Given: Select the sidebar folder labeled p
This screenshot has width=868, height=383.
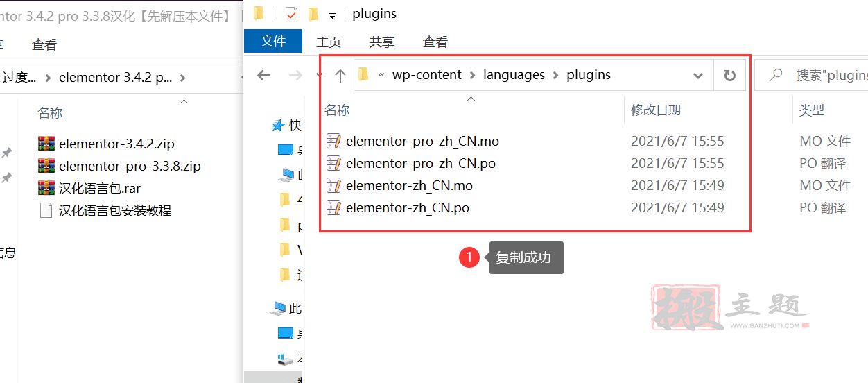Looking at the screenshot, I should pos(284,225).
